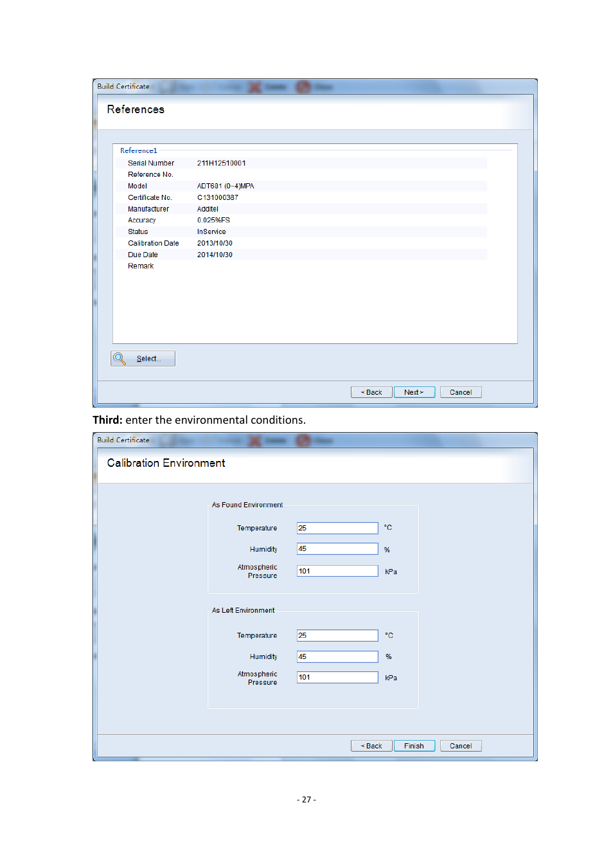Cancel the References dialog
Screen dimensions: 613x868
coord(461,392)
